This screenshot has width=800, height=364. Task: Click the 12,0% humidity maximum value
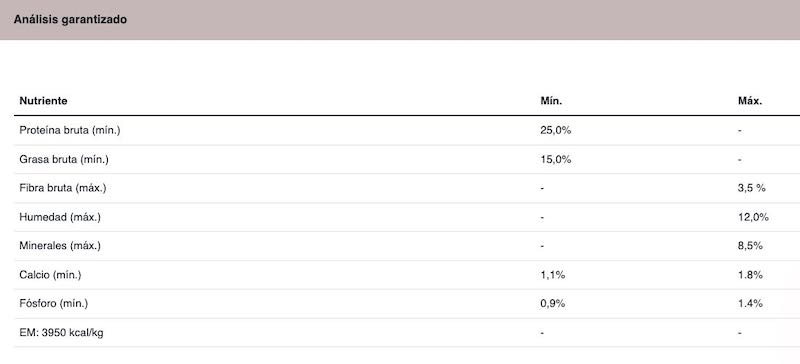click(x=753, y=217)
